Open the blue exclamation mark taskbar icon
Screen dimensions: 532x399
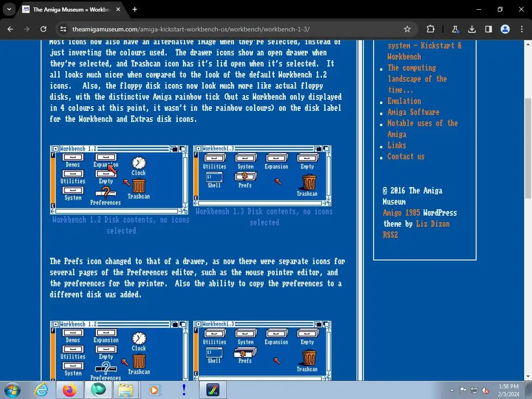tap(184, 390)
